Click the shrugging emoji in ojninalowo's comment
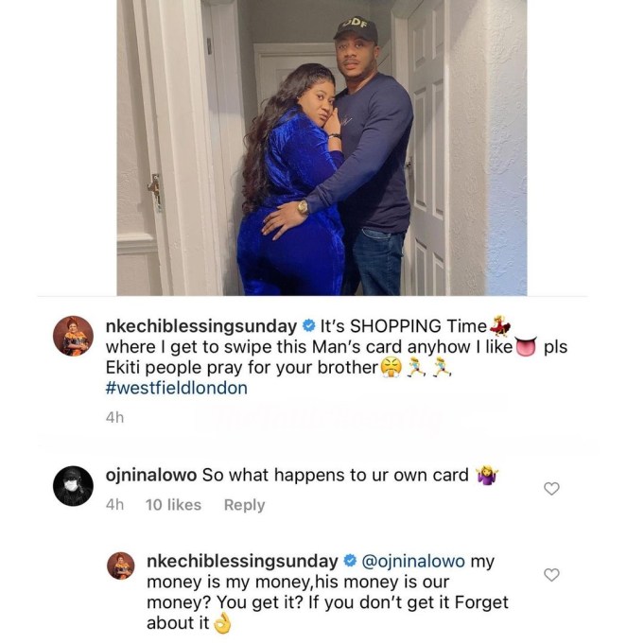 coord(488,474)
